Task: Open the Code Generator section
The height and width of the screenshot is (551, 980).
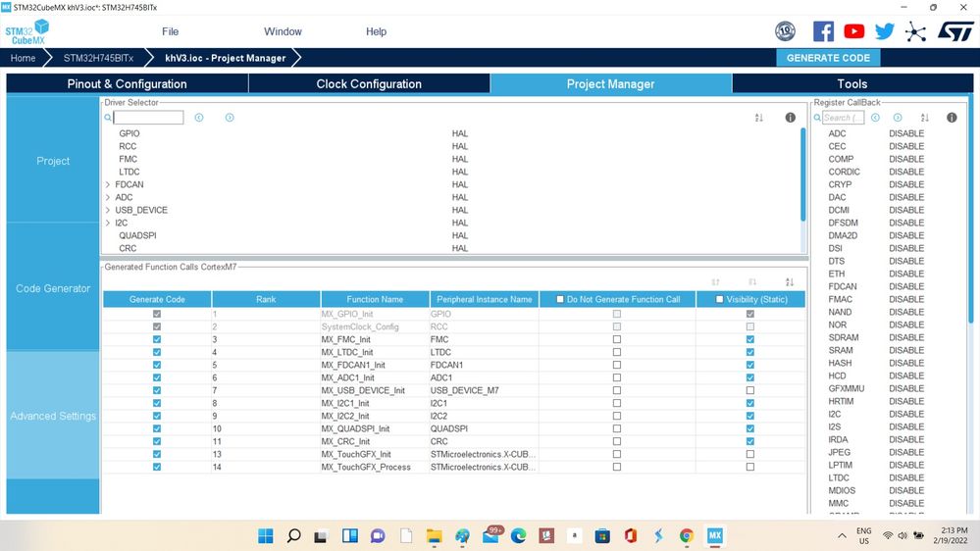Action: 53,288
